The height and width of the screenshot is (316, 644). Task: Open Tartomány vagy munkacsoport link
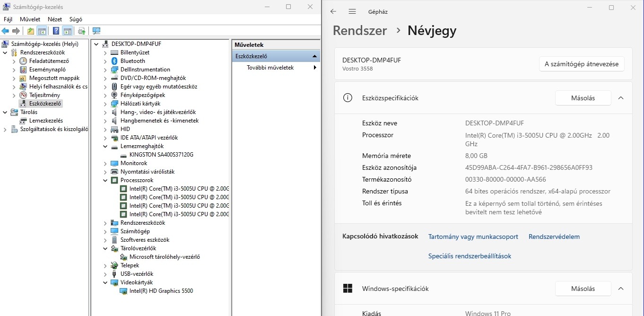click(473, 237)
